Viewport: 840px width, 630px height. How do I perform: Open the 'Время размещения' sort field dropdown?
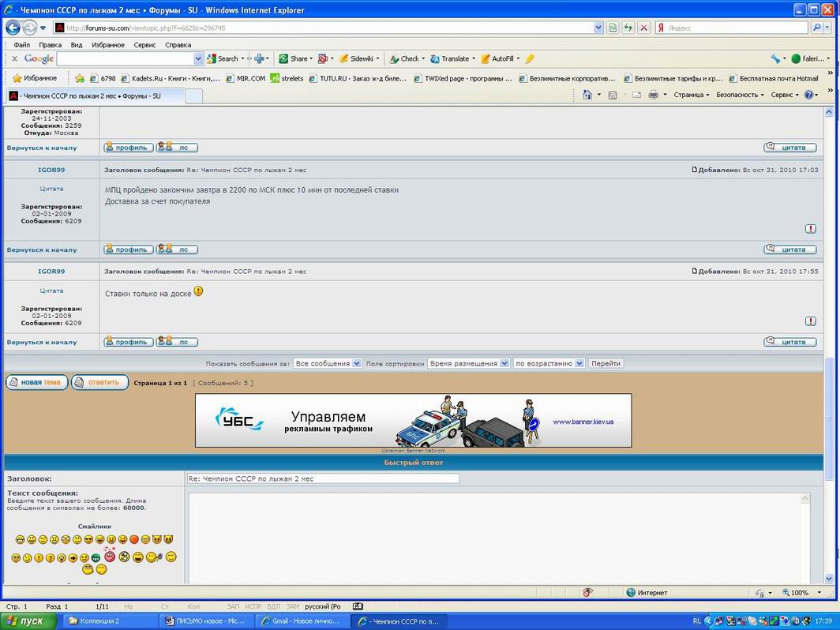(468, 363)
